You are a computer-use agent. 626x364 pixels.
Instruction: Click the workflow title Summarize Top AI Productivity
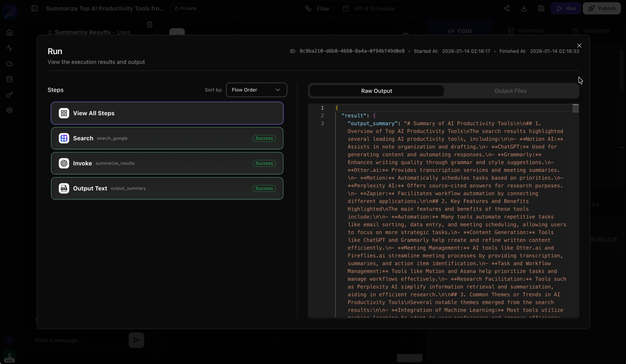coord(105,8)
